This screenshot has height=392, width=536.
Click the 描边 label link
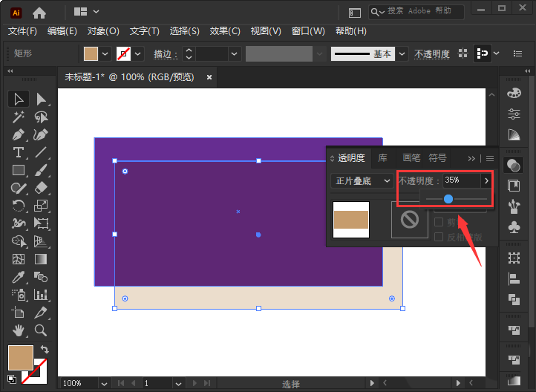[x=166, y=54]
